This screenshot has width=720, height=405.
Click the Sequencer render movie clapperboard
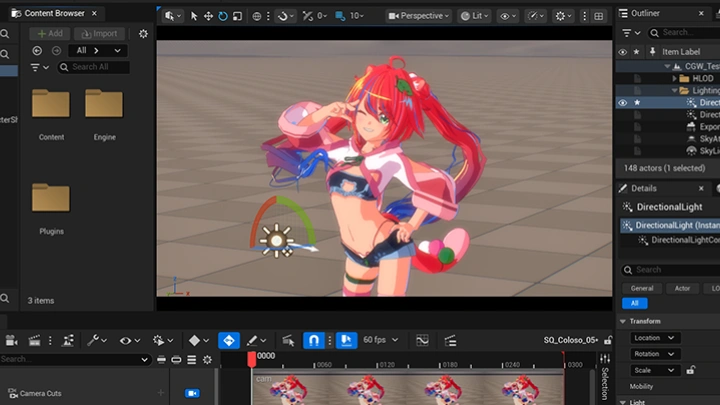click(x=34, y=341)
